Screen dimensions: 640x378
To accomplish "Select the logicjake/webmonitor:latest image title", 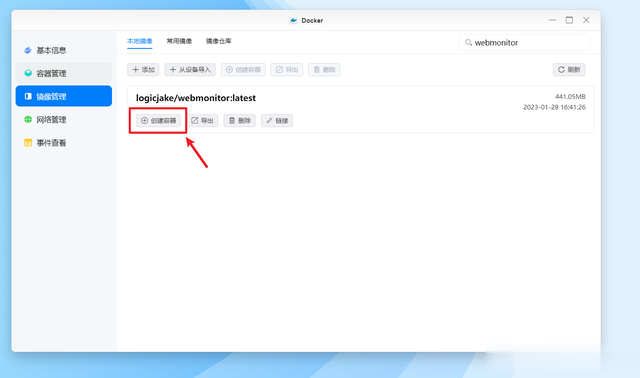I will pyautogui.click(x=196, y=98).
